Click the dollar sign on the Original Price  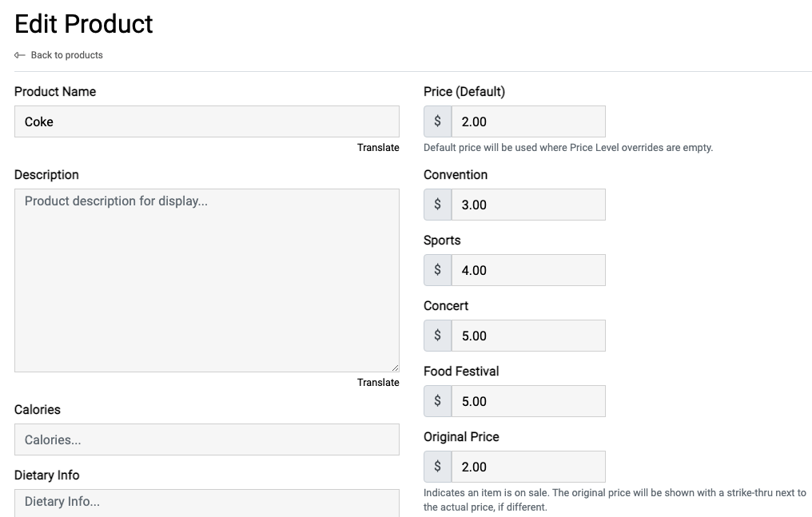[x=436, y=466]
